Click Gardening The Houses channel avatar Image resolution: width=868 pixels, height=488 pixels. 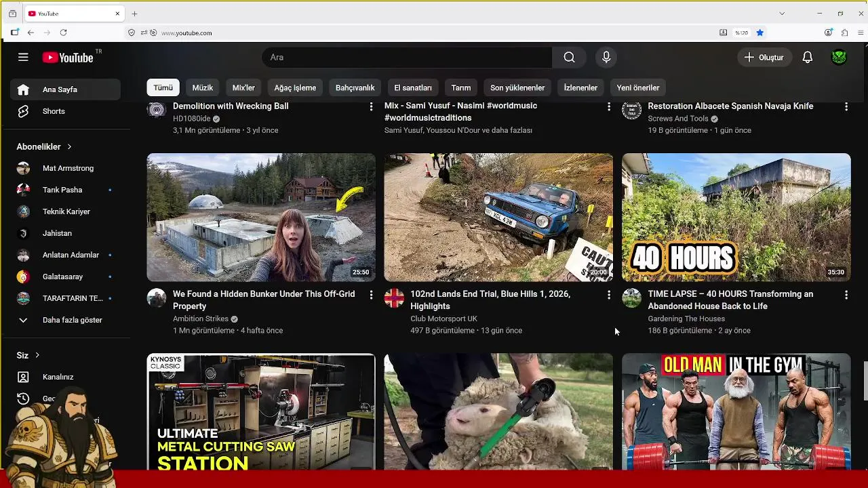(x=631, y=298)
